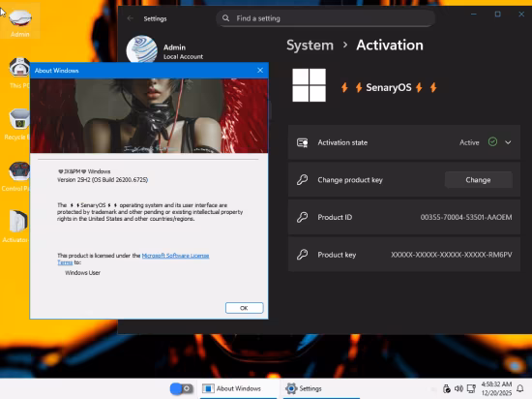Click the Activation state row icon
The image size is (532, 399).
[303, 142]
